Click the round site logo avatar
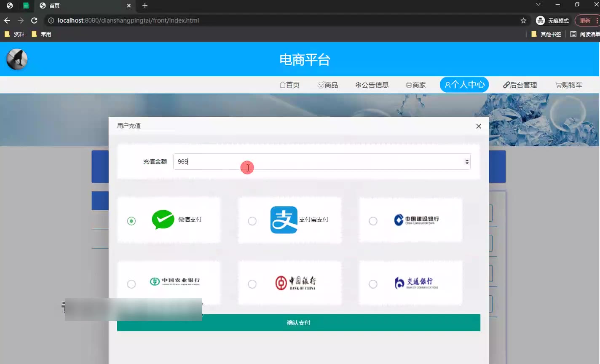The width and height of the screenshot is (600, 364). pyautogui.click(x=17, y=59)
